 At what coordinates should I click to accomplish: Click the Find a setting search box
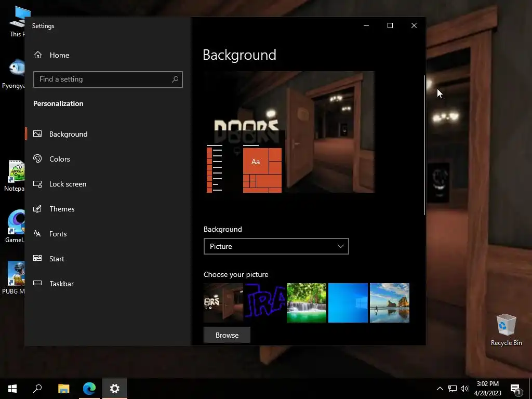[108, 79]
